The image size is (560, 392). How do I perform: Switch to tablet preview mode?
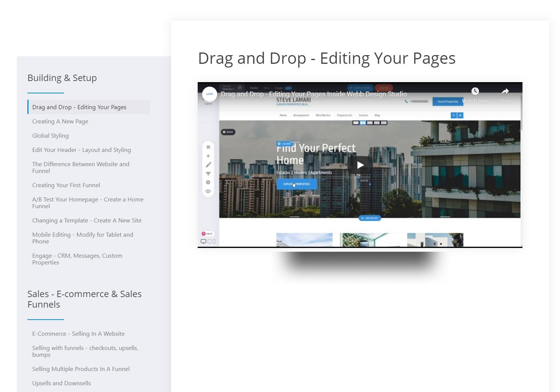pos(209,242)
